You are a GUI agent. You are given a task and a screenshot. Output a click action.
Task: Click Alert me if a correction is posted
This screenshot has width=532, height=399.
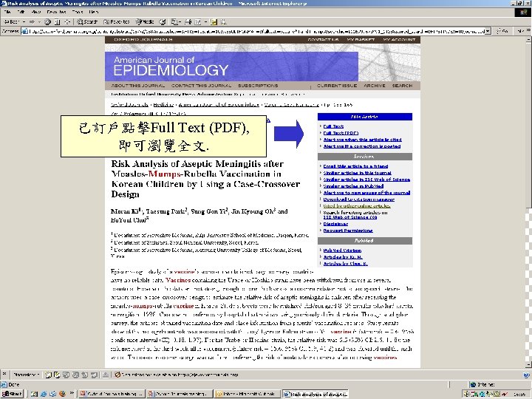tap(361, 146)
